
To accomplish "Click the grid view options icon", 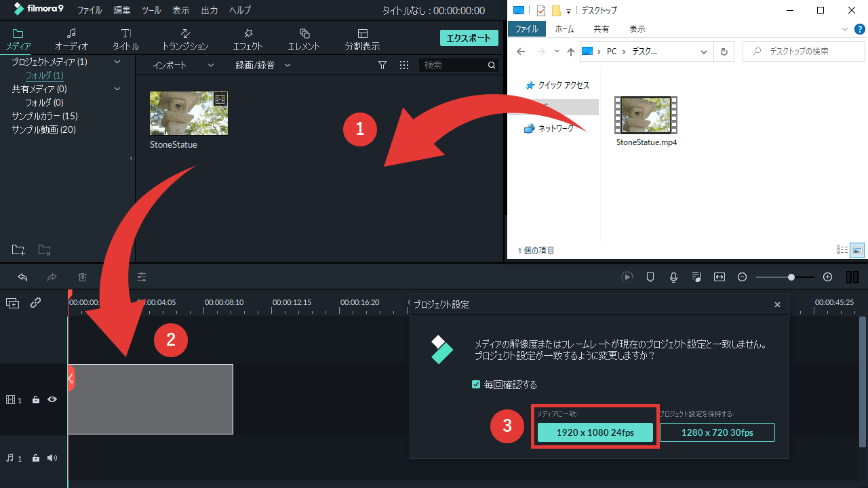I will coord(404,65).
